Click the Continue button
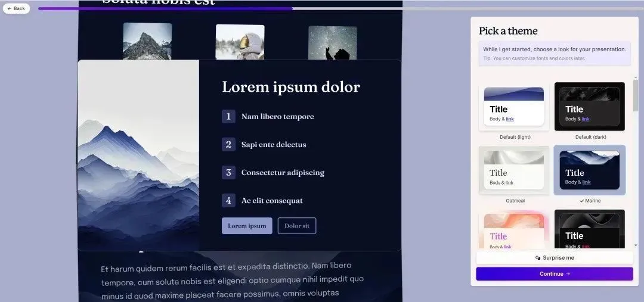This screenshot has height=302, width=644. click(555, 273)
